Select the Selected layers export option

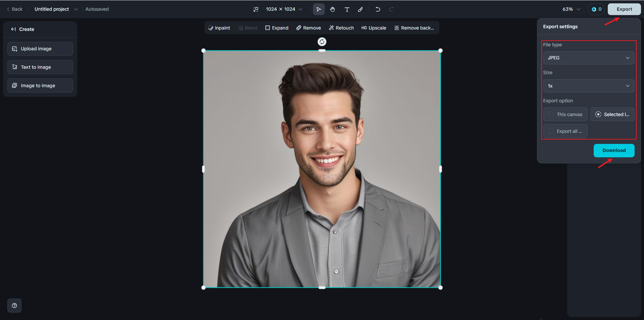[x=612, y=114]
